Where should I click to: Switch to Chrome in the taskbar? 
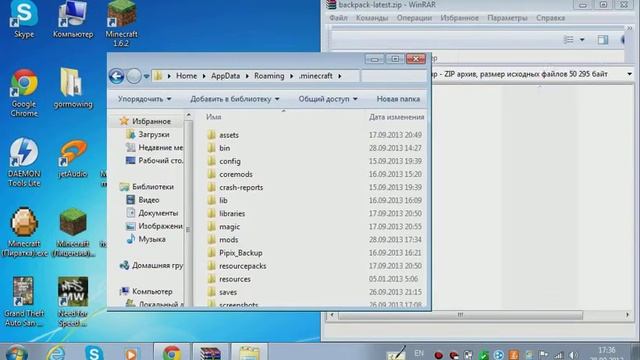(x=172, y=352)
